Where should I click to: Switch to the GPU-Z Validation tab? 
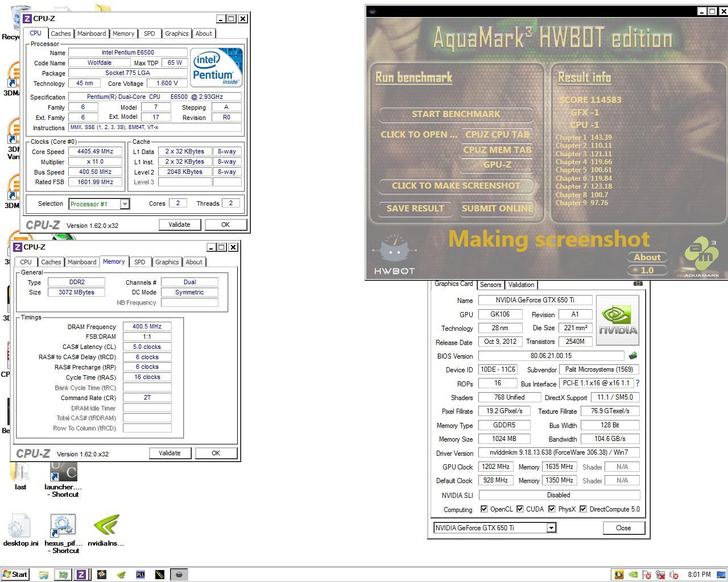coord(521,285)
